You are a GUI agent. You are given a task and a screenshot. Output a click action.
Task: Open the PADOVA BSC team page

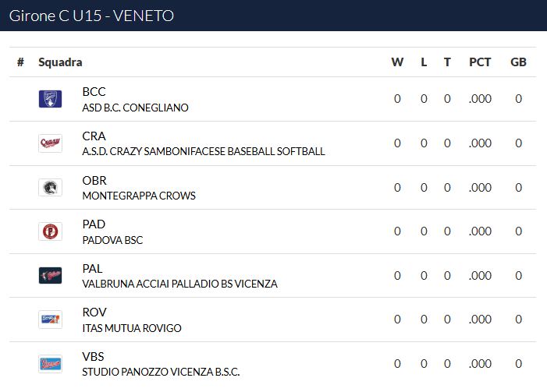point(112,240)
